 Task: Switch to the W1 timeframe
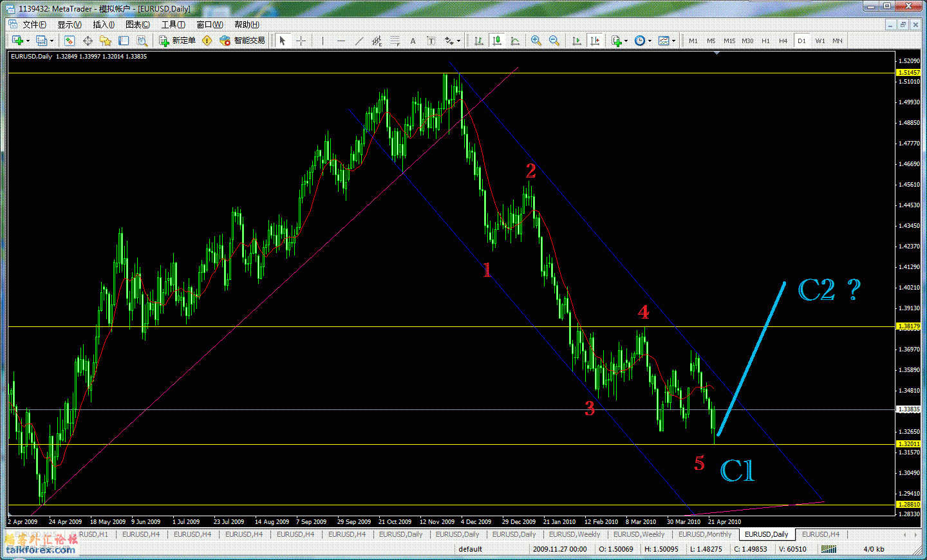819,41
